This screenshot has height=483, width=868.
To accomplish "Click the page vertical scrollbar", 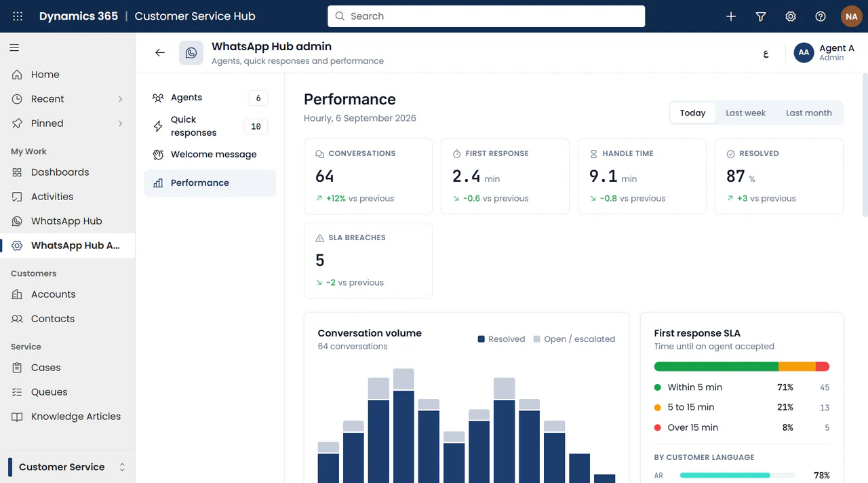I will [865, 146].
